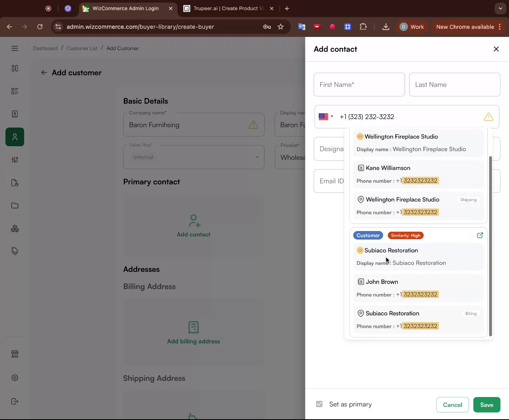Click the suggestions list scrollbar
Screen dimensions: 509x420
(490, 246)
